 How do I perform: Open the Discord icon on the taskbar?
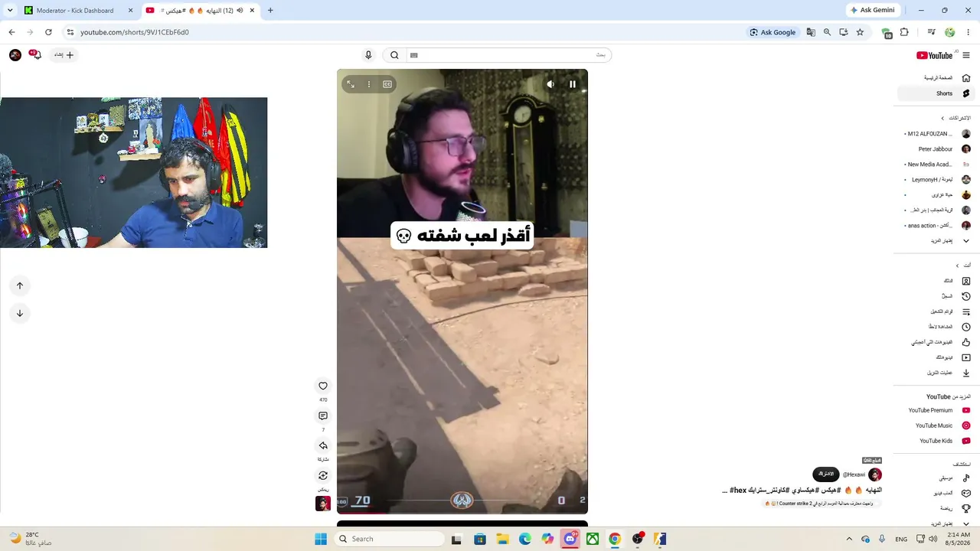point(570,539)
